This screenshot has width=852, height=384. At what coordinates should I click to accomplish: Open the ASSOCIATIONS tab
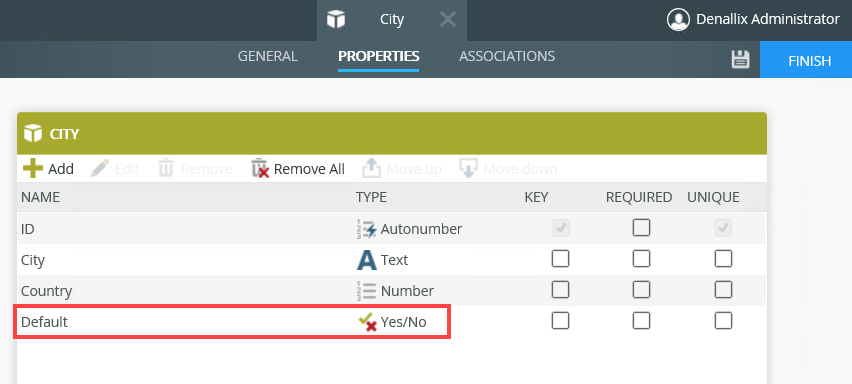507,56
